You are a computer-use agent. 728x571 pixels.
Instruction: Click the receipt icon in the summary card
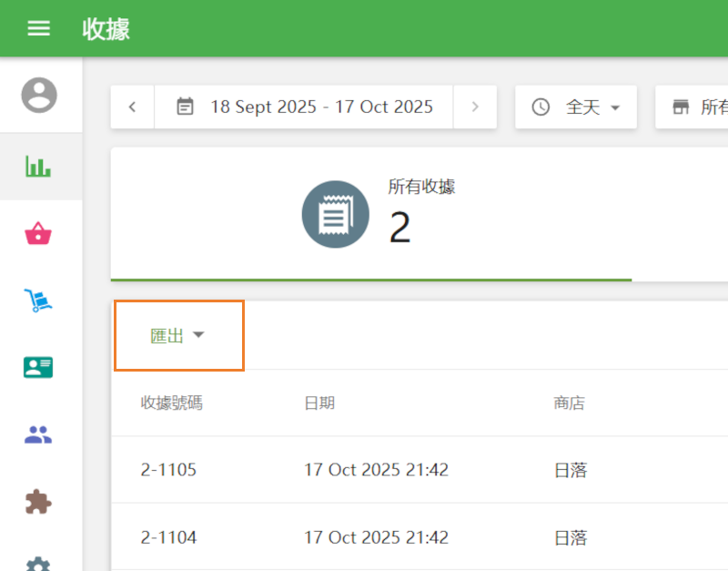[x=336, y=214]
